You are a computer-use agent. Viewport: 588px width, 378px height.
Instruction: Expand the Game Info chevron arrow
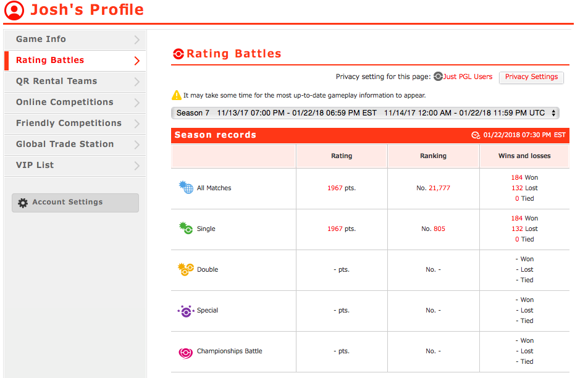(137, 40)
